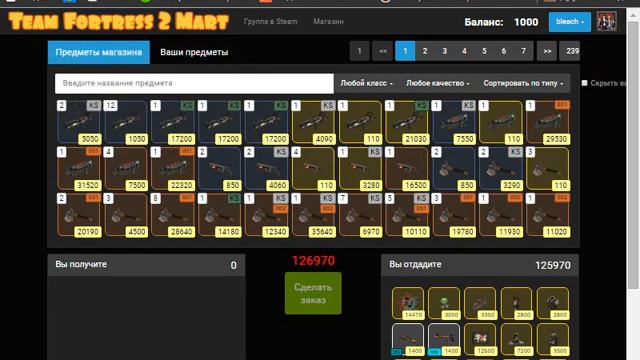Go to page 3
The image size is (640, 360).
444,51
